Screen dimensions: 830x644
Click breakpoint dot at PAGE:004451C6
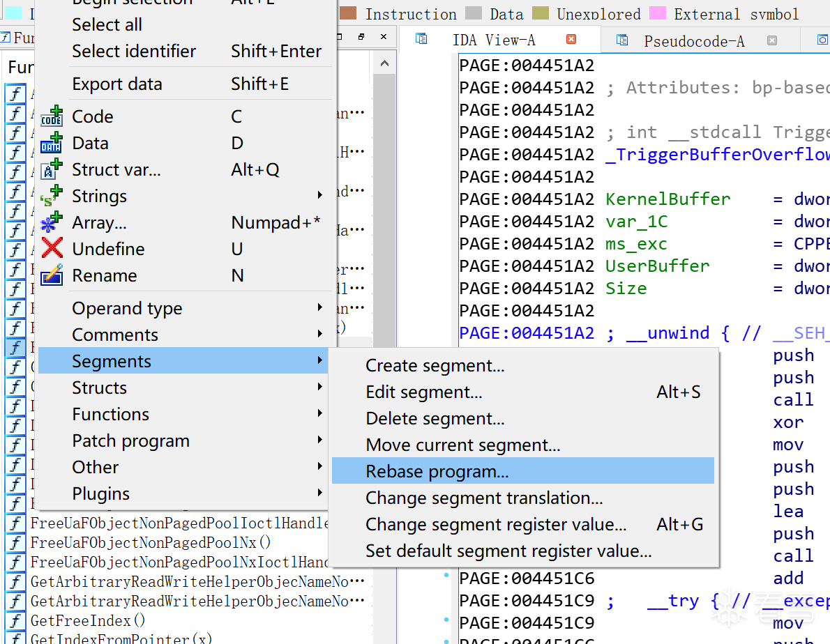(x=446, y=575)
